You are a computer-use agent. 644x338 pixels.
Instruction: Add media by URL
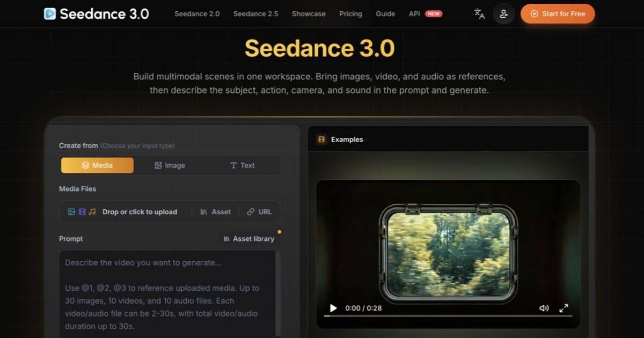[259, 212]
